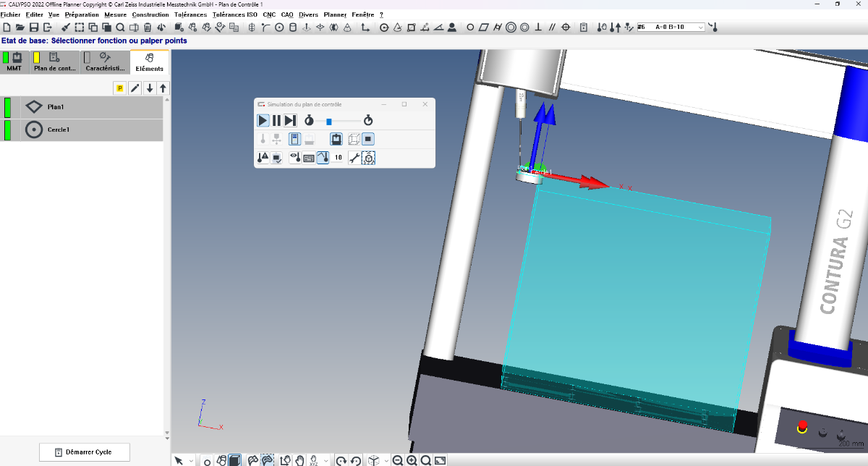This screenshot has height=466, width=868.
Task: Click the trash can delete icon in the toolbar
Action: coord(148,27)
